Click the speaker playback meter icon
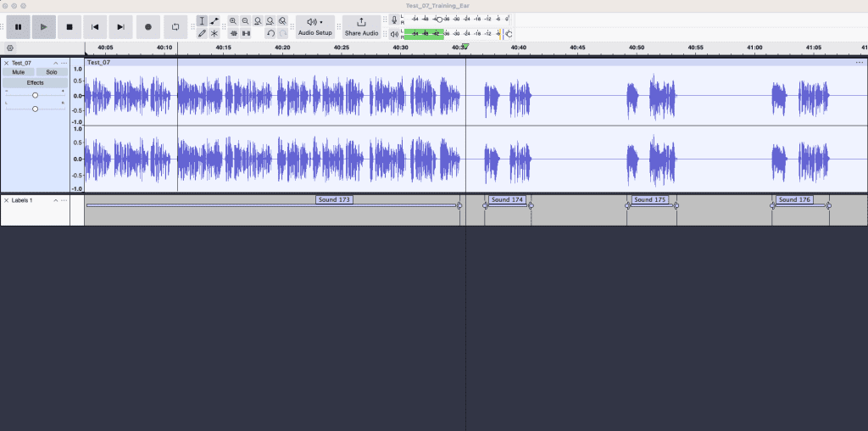Viewport: 868px width, 431px height. point(394,34)
